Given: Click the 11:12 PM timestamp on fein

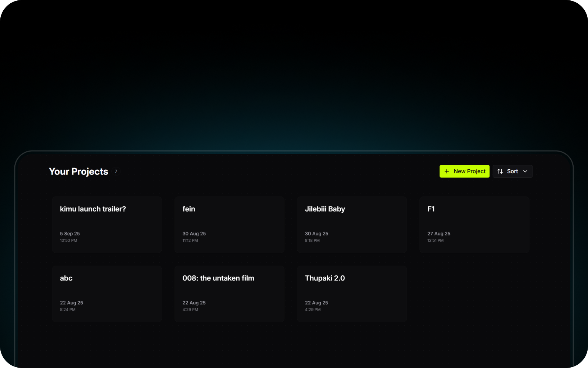Looking at the screenshot, I should coord(190,241).
